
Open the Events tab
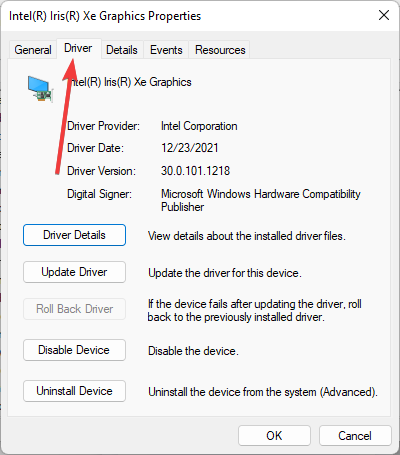click(x=166, y=50)
